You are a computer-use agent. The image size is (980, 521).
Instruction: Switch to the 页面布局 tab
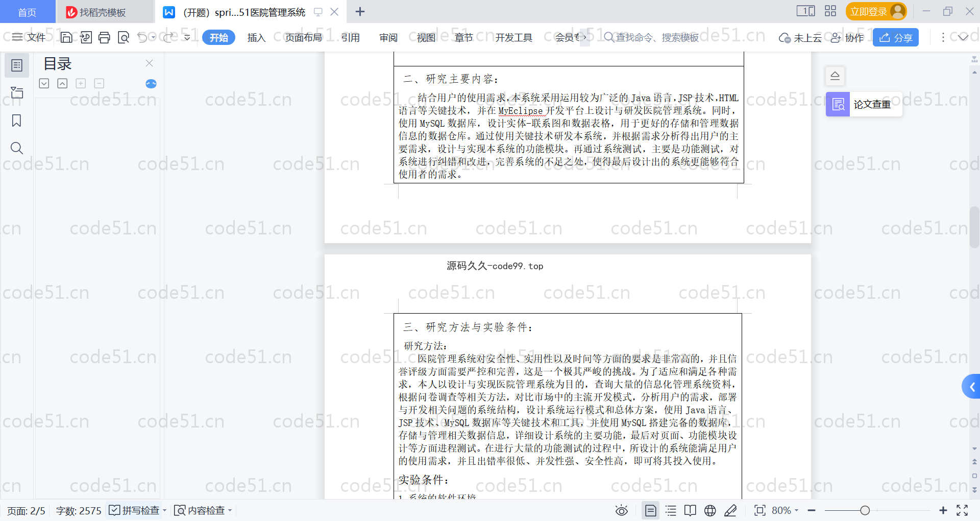point(303,37)
